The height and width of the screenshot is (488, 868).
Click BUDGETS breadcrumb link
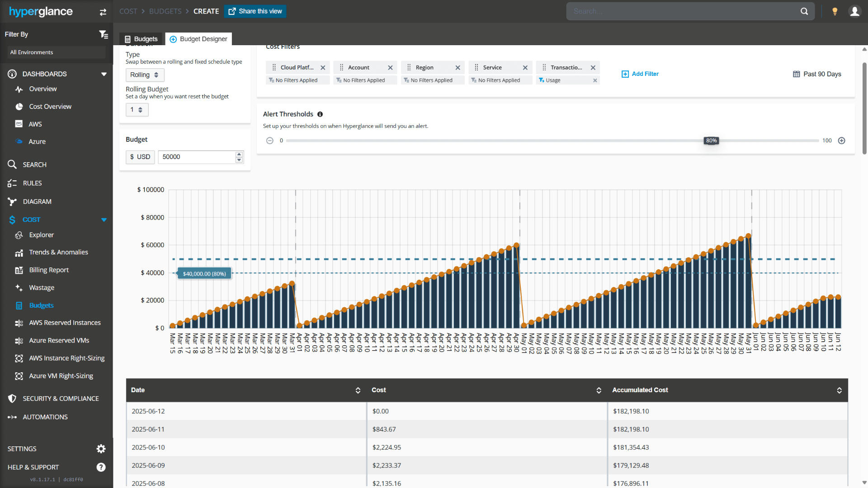pyautogui.click(x=165, y=11)
